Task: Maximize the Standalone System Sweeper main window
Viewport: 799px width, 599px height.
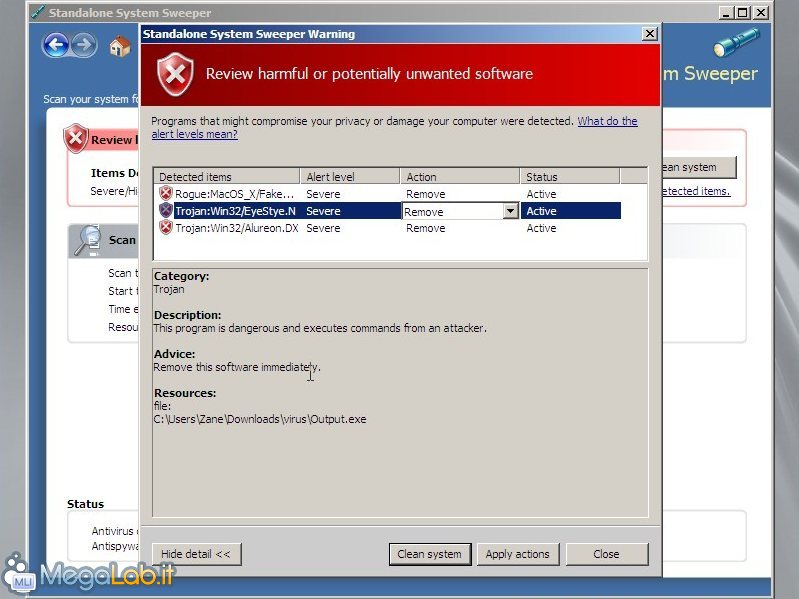Action: (x=743, y=12)
